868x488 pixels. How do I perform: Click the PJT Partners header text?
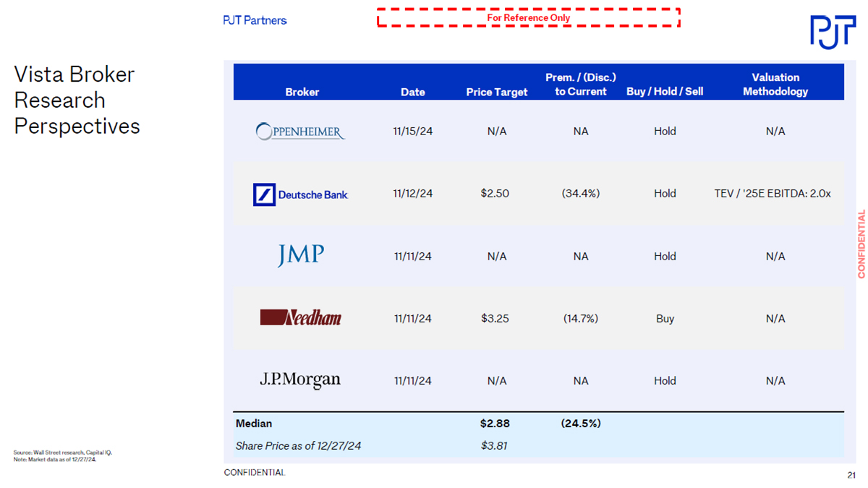coord(255,20)
